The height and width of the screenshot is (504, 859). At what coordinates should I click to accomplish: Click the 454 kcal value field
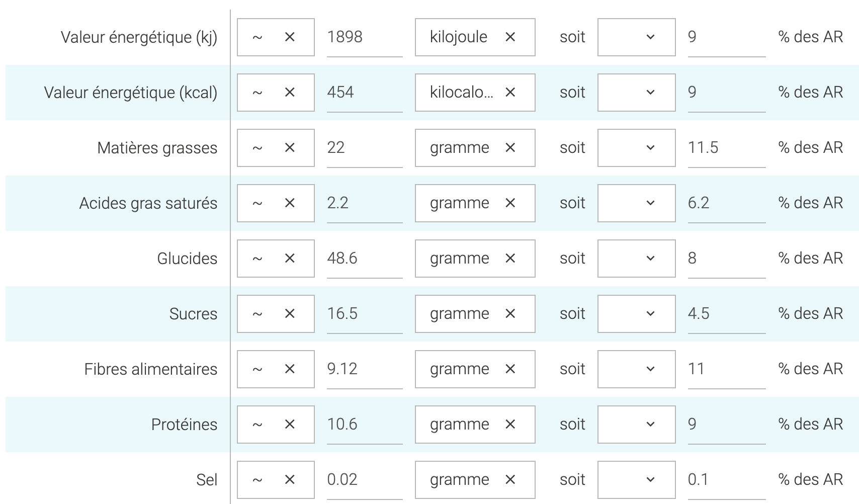364,93
